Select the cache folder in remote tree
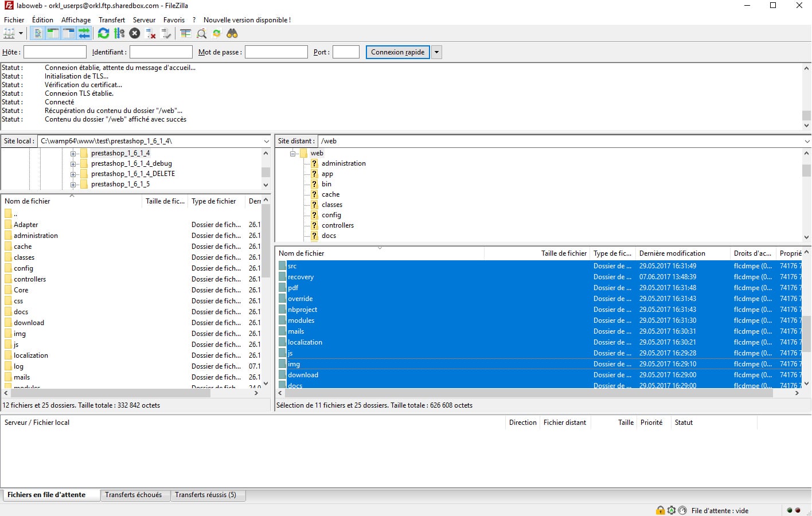812x516 pixels. [330, 194]
